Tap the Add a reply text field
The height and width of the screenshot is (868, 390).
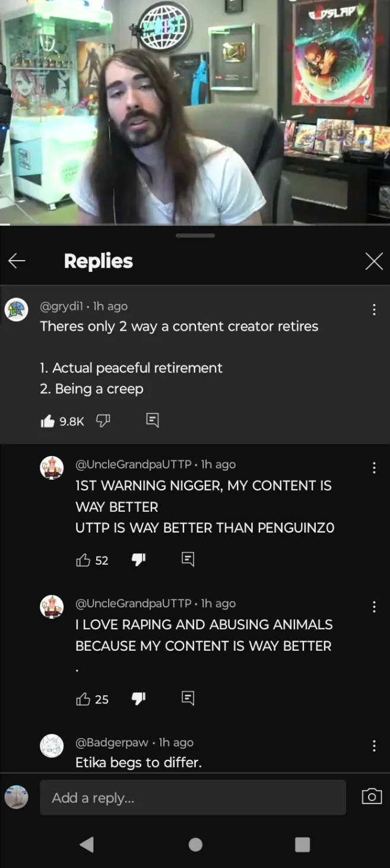(x=193, y=797)
